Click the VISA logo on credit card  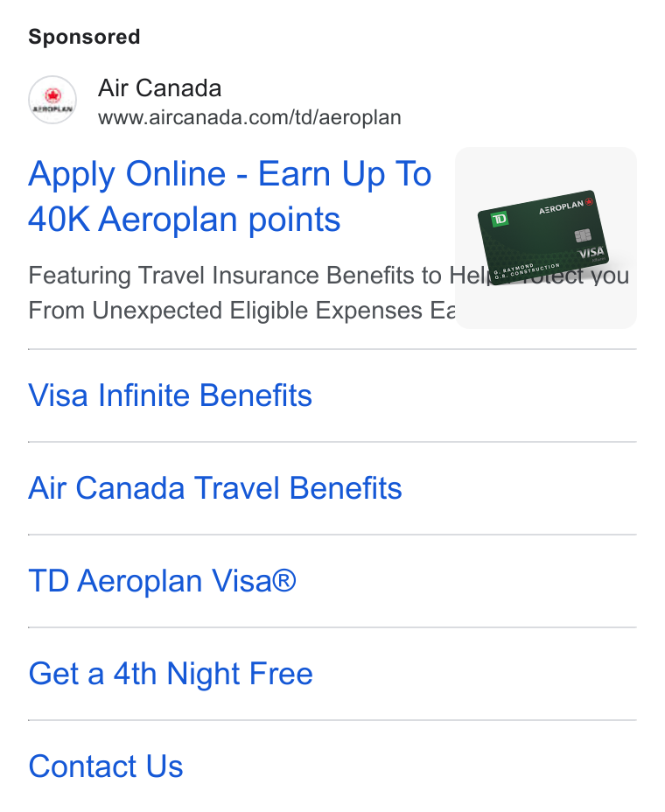click(591, 253)
